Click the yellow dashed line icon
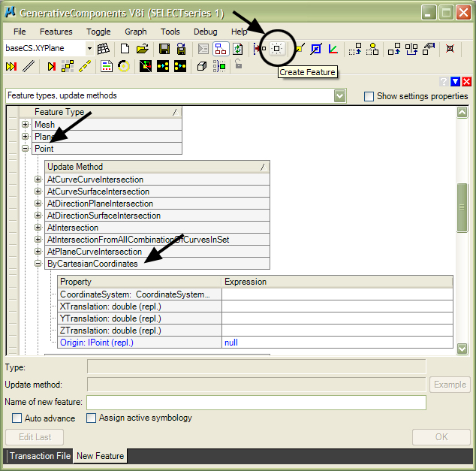476x471 pixels. click(x=85, y=66)
